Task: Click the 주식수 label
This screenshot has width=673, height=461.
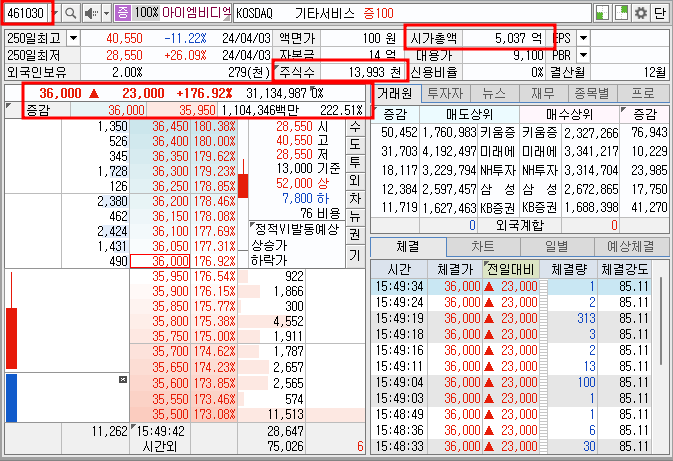Action: (296, 72)
